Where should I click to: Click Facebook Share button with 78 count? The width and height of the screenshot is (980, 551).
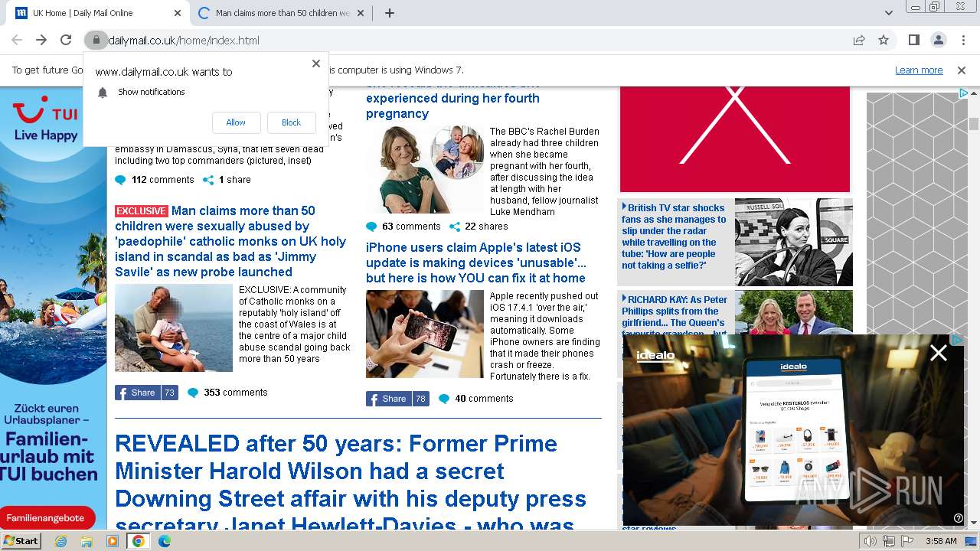pos(397,399)
